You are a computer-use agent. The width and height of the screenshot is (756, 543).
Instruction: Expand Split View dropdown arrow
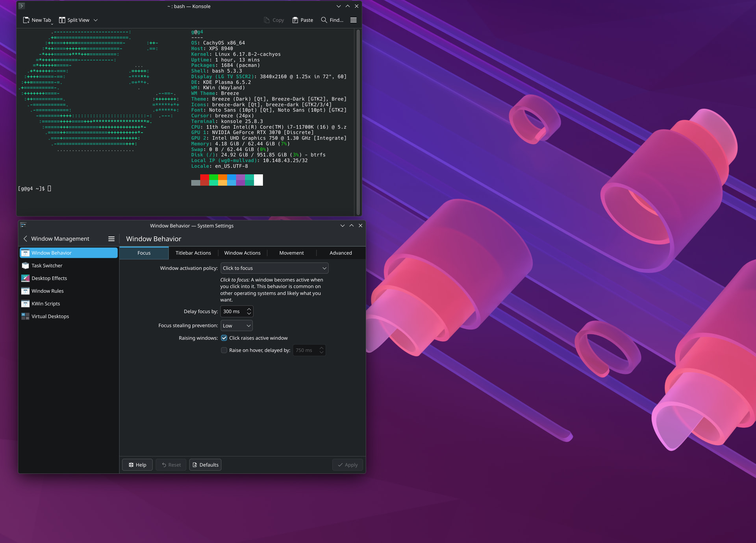pyautogui.click(x=96, y=20)
